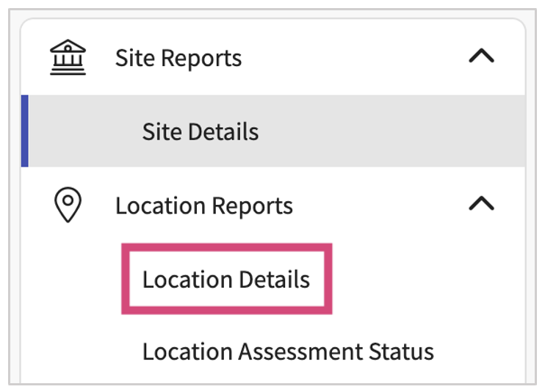Collapse the Location Reports section chevron

coord(481,205)
